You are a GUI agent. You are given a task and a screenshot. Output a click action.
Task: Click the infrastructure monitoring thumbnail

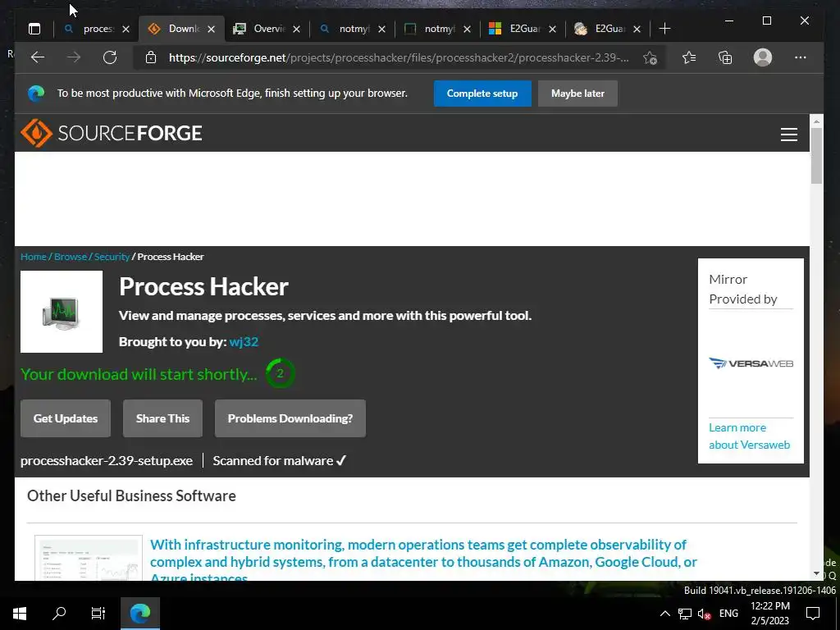click(x=89, y=558)
